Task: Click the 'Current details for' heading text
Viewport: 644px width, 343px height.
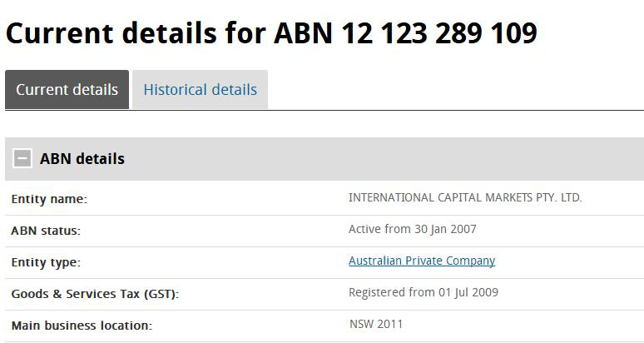Action: pyautogui.click(x=136, y=32)
